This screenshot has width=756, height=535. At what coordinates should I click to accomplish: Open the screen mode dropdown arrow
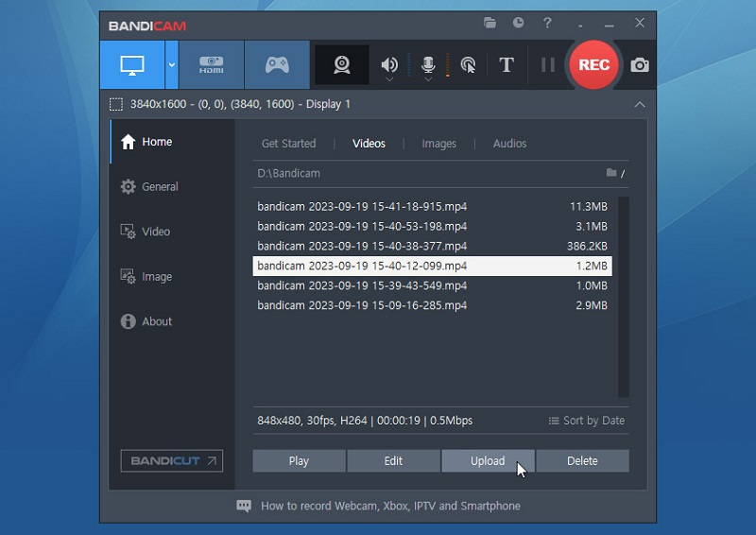pyautogui.click(x=172, y=64)
